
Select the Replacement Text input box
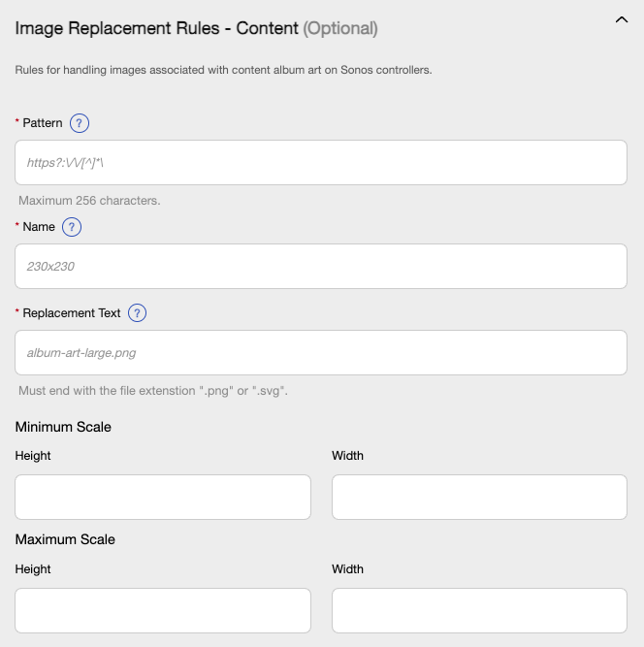click(321, 352)
